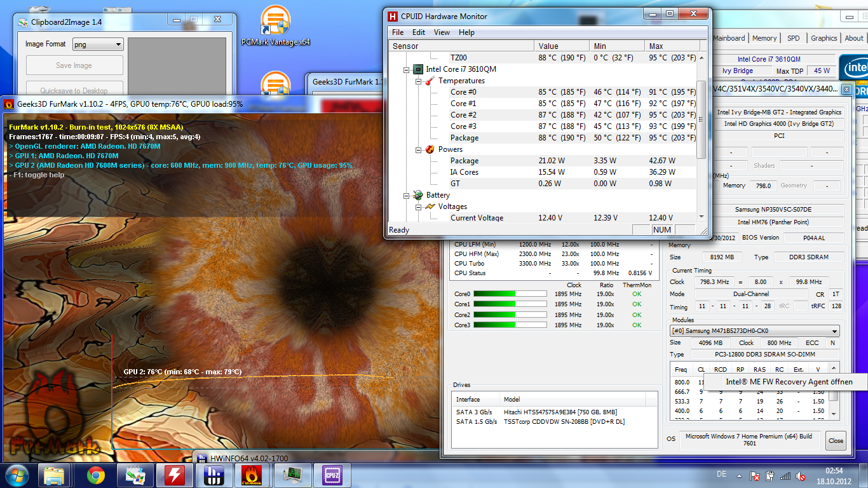Click the Clipboard2Image title bar icon
This screenshot has width=868, height=488.
tap(24, 22)
